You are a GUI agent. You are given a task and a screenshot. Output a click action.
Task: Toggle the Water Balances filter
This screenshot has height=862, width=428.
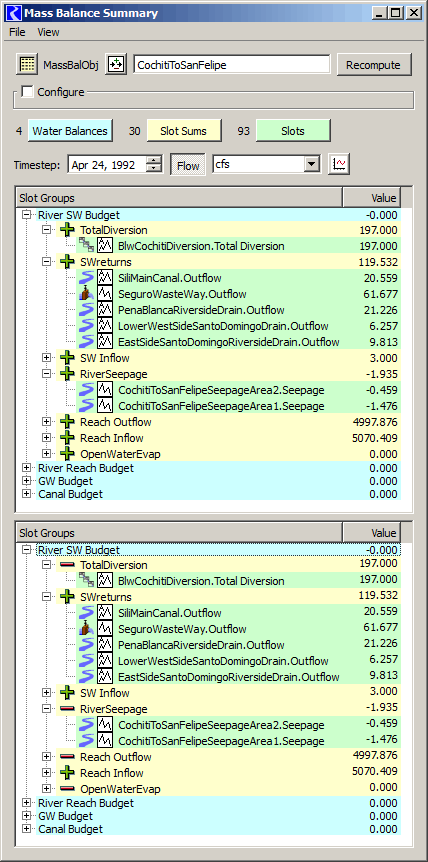pyautogui.click(x=70, y=131)
